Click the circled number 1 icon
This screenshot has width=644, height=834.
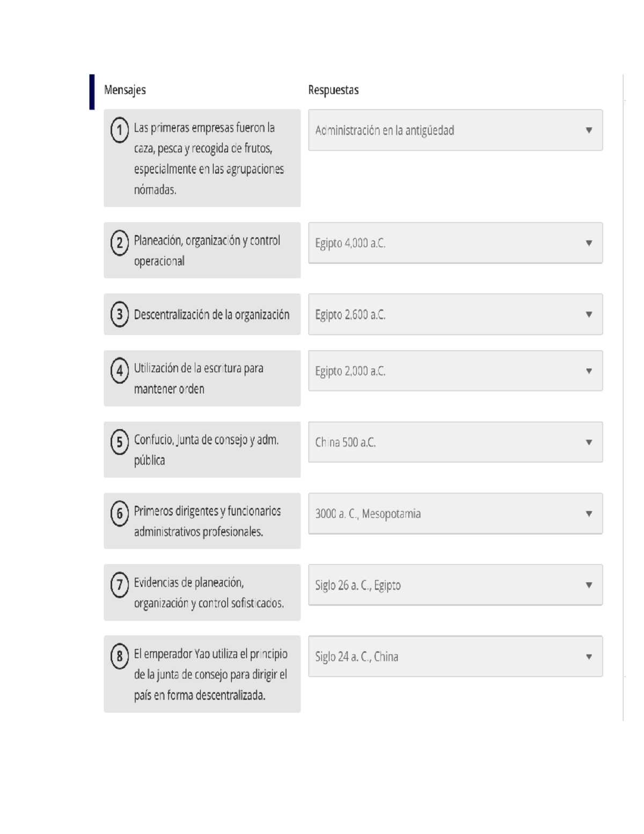(x=120, y=130)
